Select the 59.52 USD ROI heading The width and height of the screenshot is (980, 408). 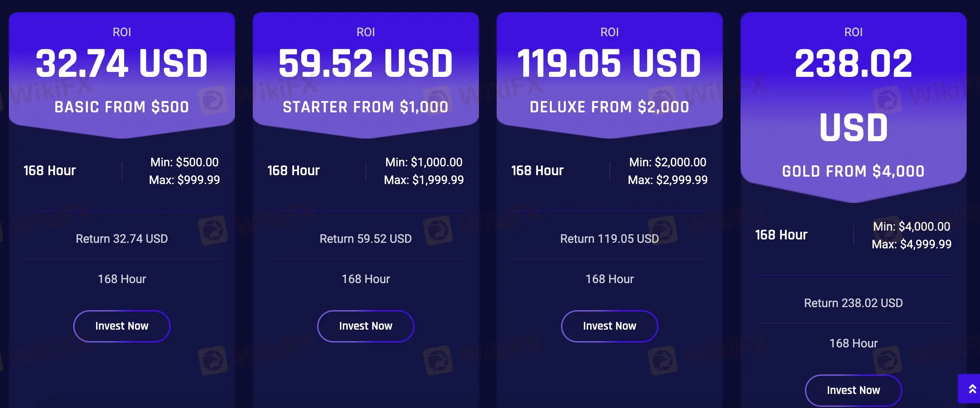tap(365, 64)
